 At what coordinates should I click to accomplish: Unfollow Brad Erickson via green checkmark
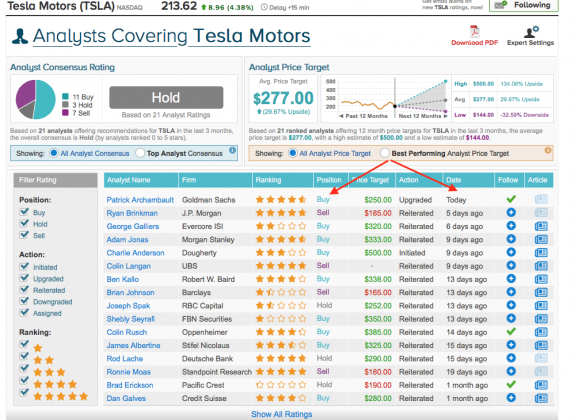(511, 385)
